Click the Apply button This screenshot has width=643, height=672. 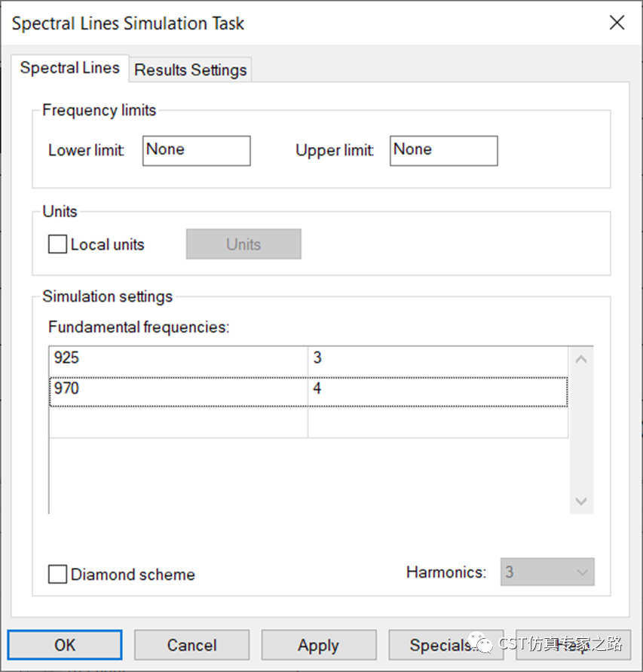point(318,646)
